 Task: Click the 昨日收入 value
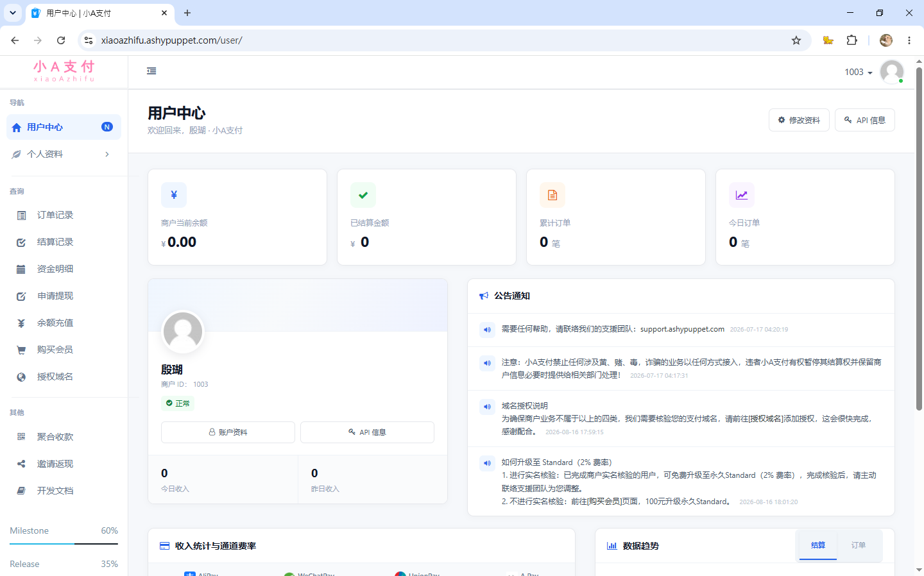(x=314, y=473)
